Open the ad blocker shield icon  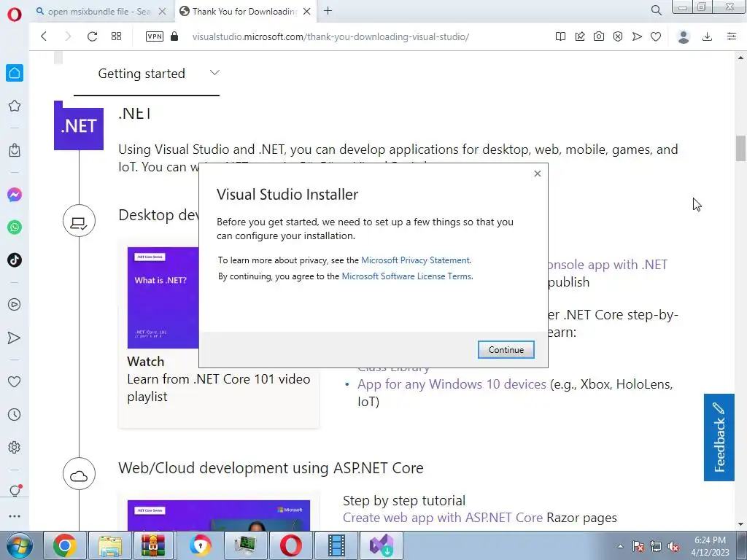618,36
